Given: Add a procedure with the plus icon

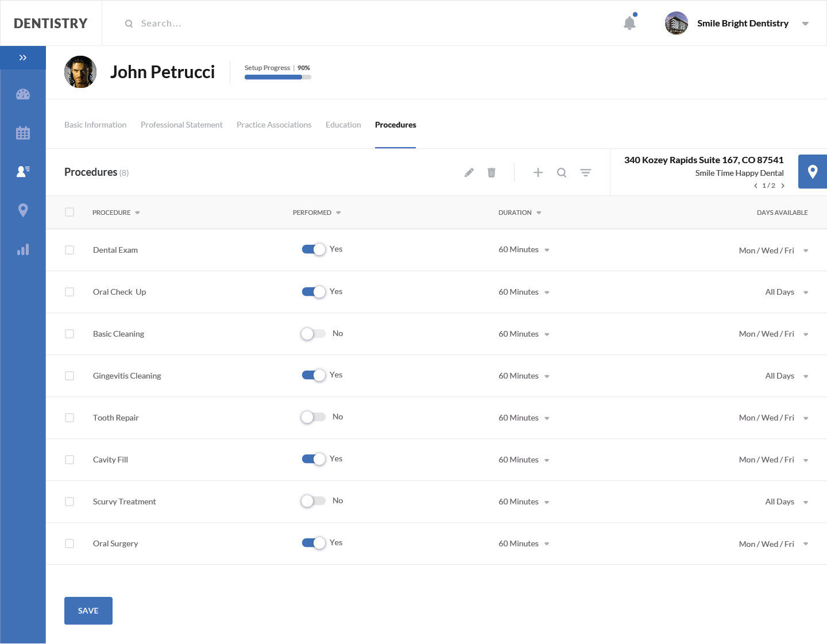Looking at the screenshot, I should coord(538,172).
